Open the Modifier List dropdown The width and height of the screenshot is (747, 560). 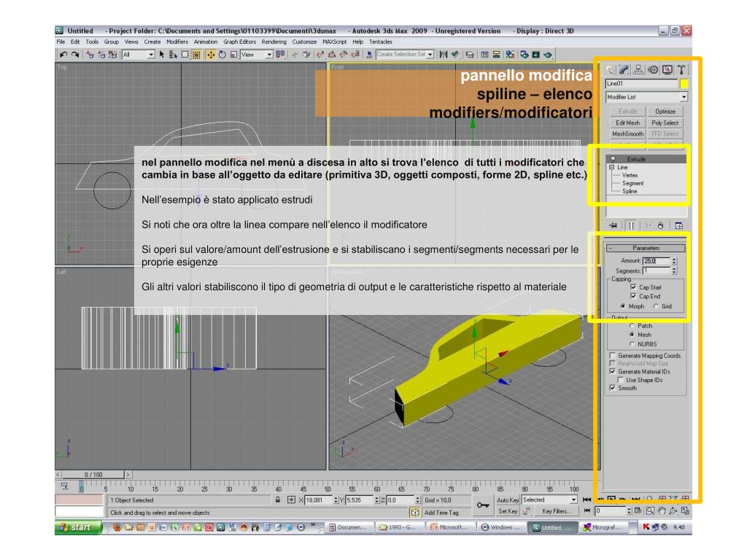[684, 96]
